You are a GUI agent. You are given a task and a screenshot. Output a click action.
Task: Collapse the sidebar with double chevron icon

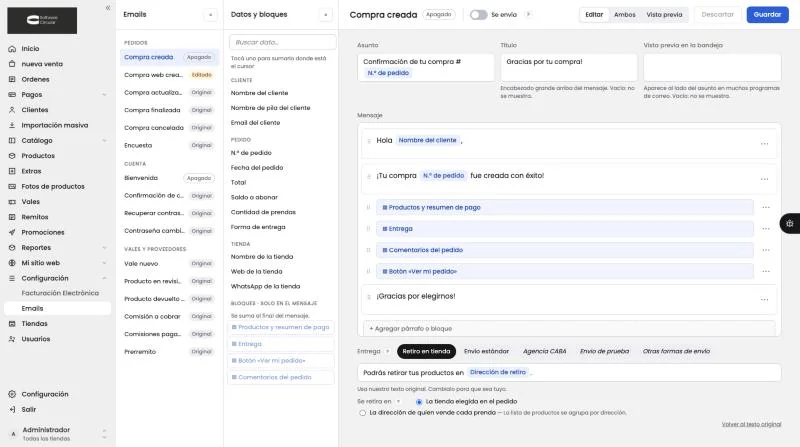108,8
